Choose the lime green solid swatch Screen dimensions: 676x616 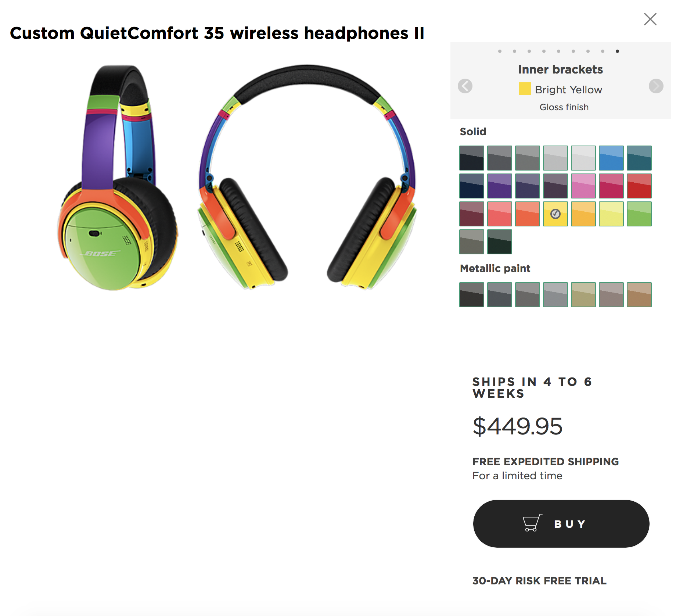pos(639,214)
